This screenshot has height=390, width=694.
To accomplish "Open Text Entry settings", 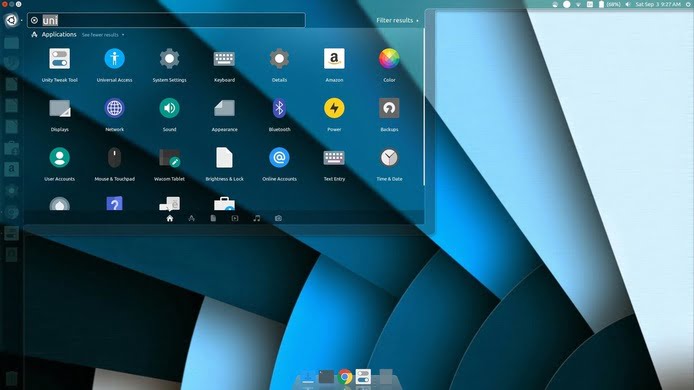I will 334,158.
